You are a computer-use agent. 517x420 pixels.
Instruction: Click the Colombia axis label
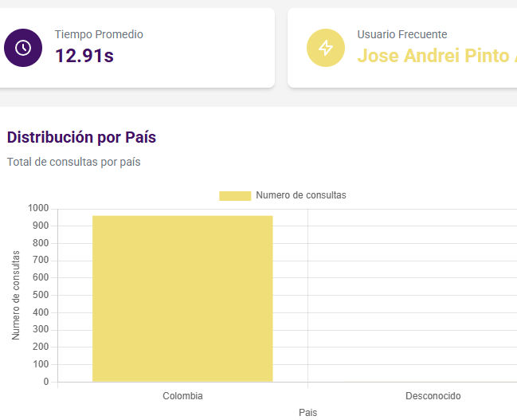[182, 396]
